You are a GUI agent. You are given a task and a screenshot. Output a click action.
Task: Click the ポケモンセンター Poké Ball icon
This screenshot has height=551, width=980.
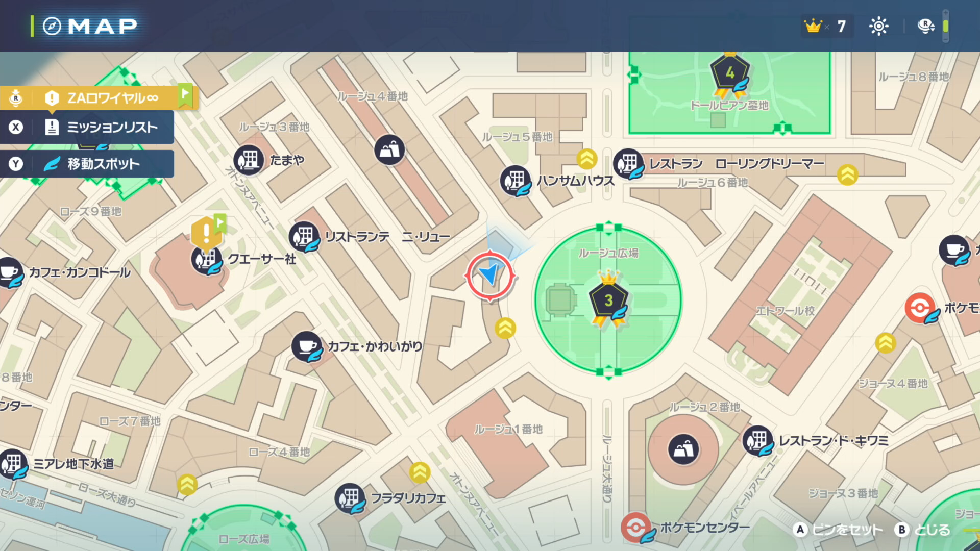[636, 527]
